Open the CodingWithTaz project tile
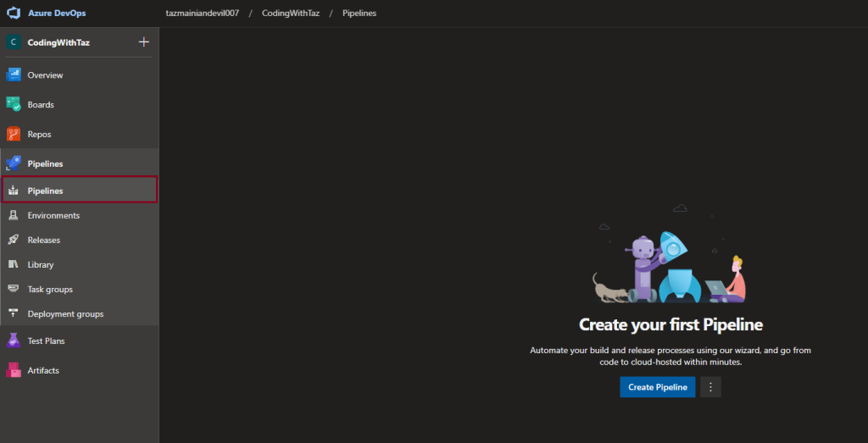 pos(58,42)
